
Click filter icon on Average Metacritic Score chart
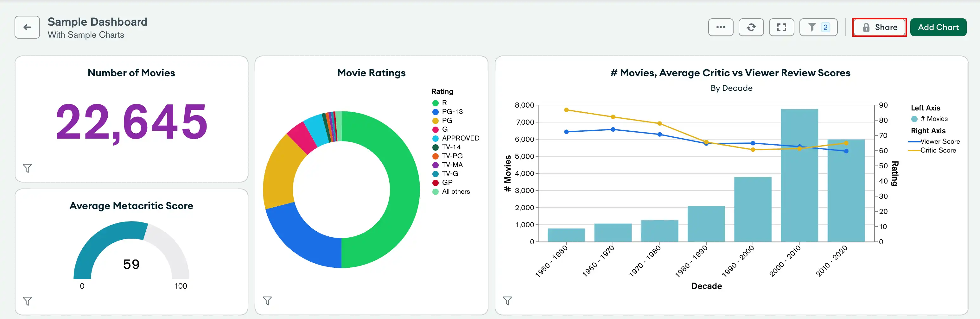point(27,301)
